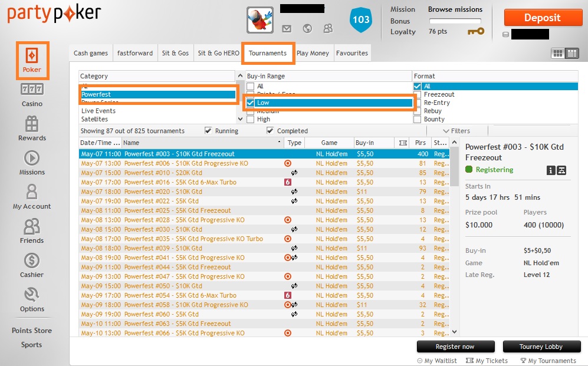
Task: Open the Sports link in sidebar
Action: click(x=31, y=345)
